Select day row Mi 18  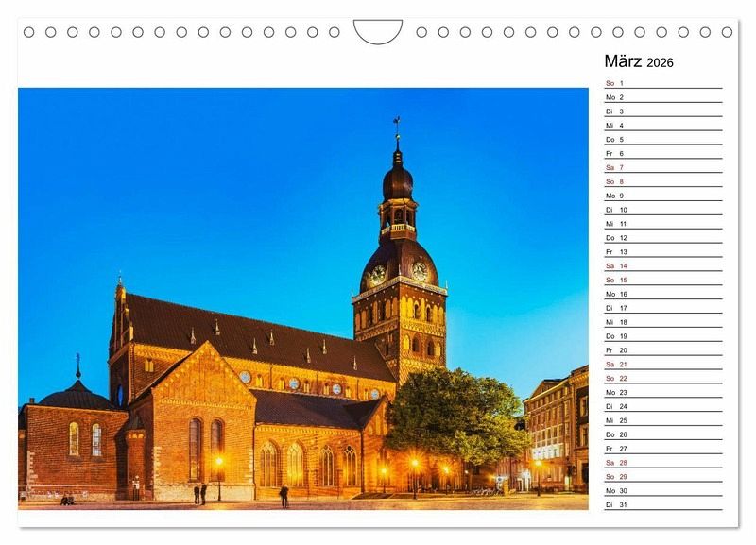click(x=663, y=322)
